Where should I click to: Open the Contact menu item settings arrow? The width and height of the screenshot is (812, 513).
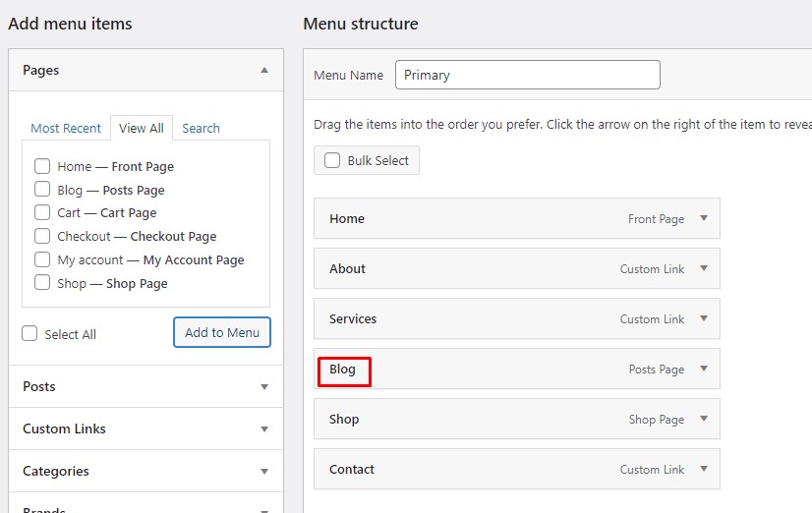[704, 469]
